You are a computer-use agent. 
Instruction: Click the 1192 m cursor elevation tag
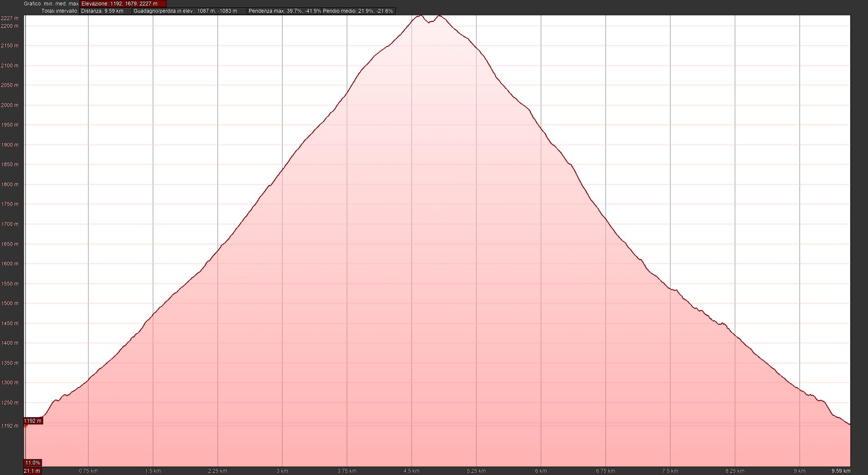tap(33, 421)
